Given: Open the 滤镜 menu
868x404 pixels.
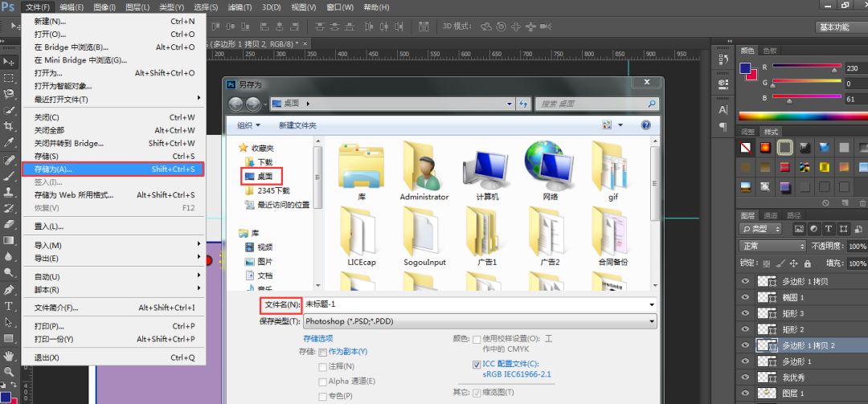Looking at the screenshot, I should (240, 7).
